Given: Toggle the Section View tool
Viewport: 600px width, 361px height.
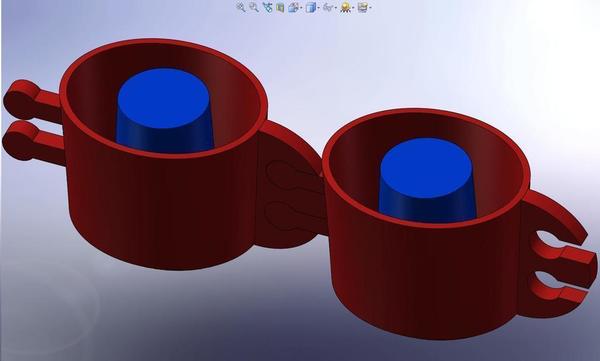Looking at the screenshot, I should click(x=280, y=7).
